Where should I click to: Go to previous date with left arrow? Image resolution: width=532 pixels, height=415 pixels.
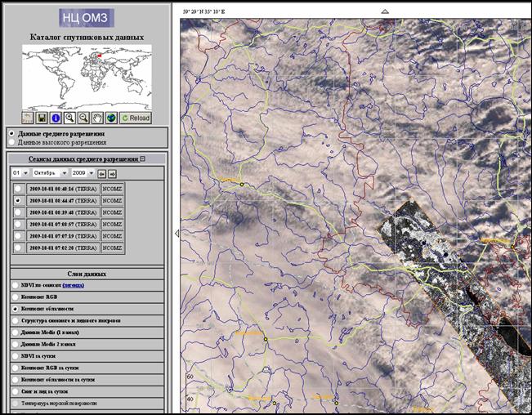click(102, 174)
